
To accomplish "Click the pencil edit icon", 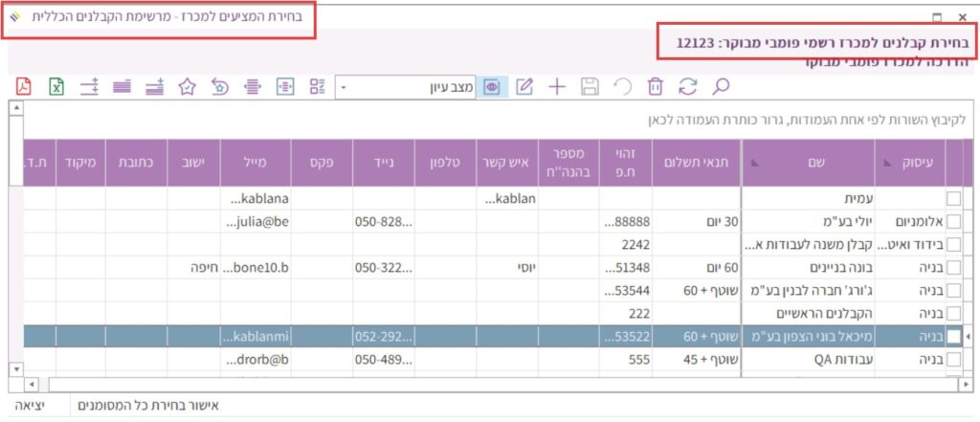I will (523, 86).
